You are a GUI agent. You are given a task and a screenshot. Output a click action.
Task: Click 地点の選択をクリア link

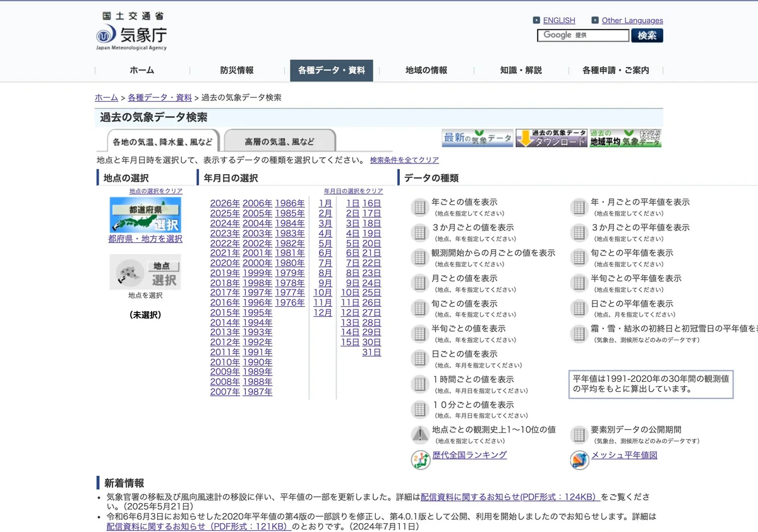[x=156, y=191]
